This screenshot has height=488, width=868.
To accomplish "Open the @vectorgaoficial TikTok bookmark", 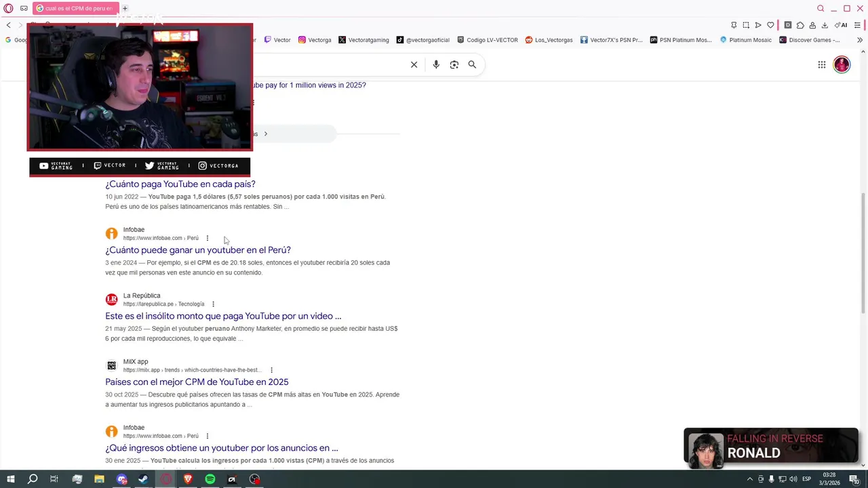I will [422, 40].
